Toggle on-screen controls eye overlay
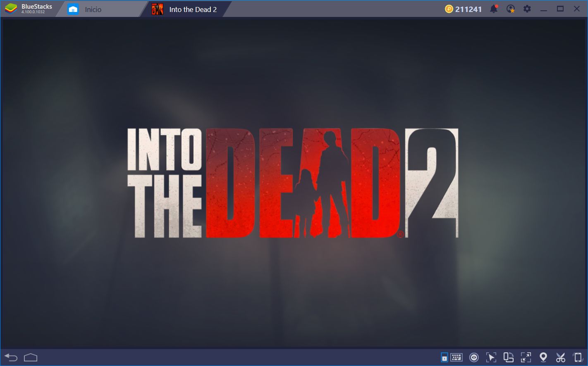Viewport: 588px width, 366px height. [474, 357]
